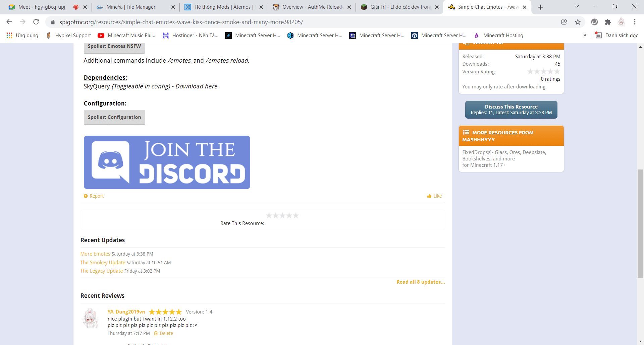The image size is (644, 345).
Task: Go back to the previous page
Action: tap(9, 22)
